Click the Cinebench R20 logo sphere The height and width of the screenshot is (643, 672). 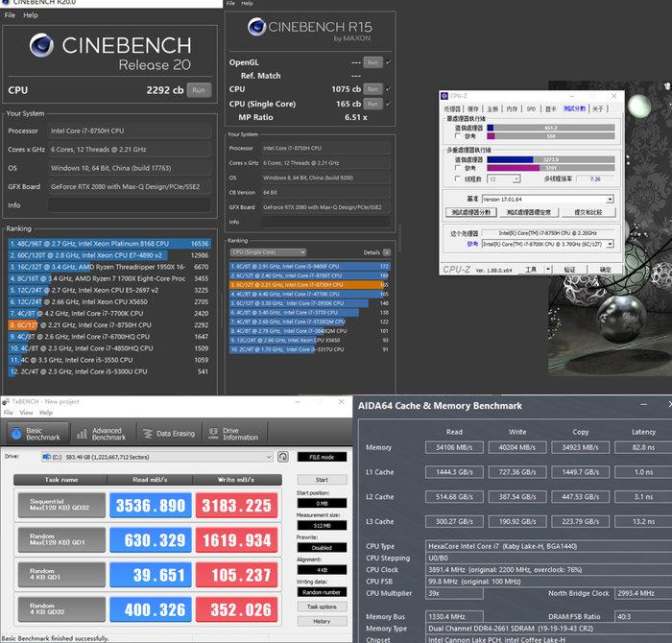pos(41,45)
